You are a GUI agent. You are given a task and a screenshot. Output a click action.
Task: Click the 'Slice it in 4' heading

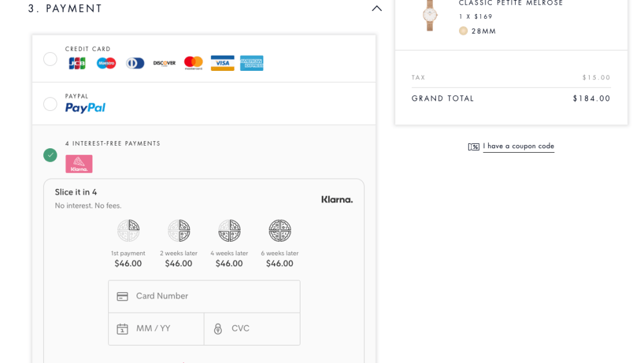coord(76,192)
